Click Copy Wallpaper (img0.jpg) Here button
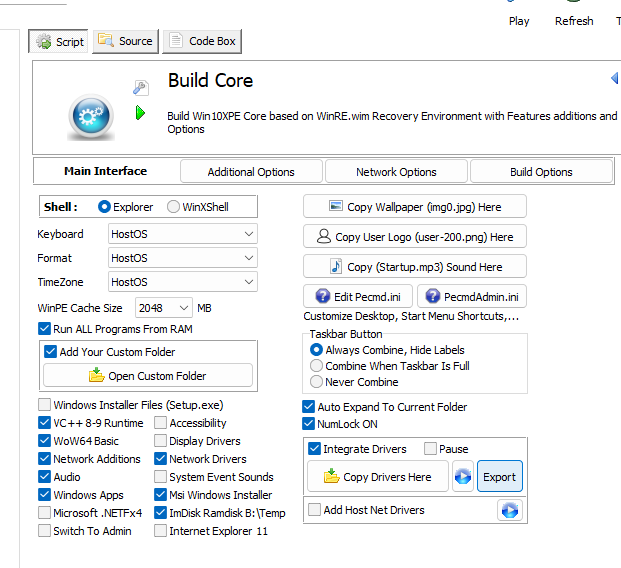 tap(415, 206)
